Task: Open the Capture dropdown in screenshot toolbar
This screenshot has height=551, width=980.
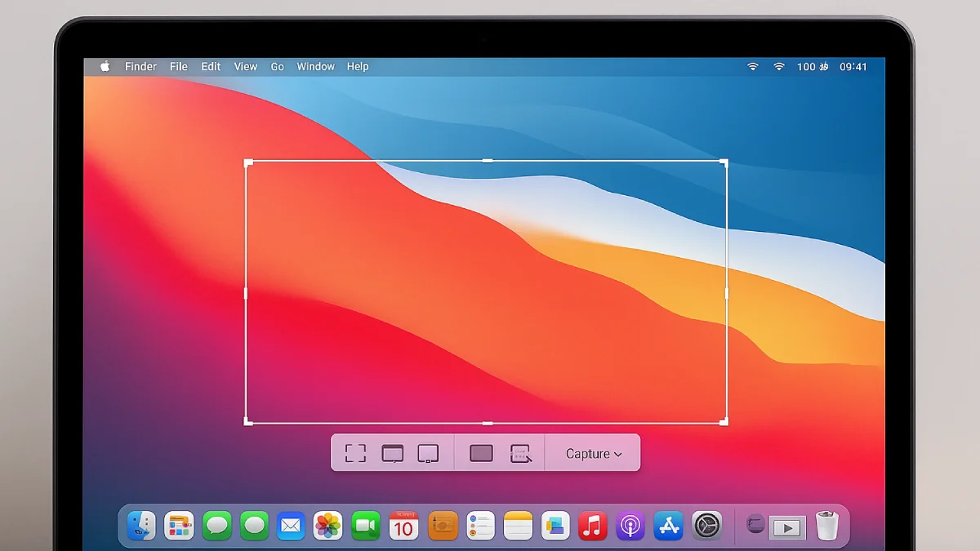Action: pyautogui.click(x=594, y=454)
